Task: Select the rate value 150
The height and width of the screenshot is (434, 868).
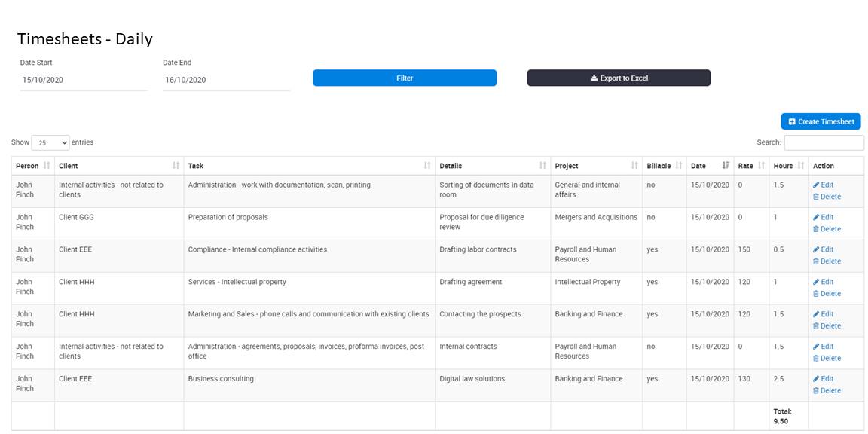Action: (x=751, y=255)
